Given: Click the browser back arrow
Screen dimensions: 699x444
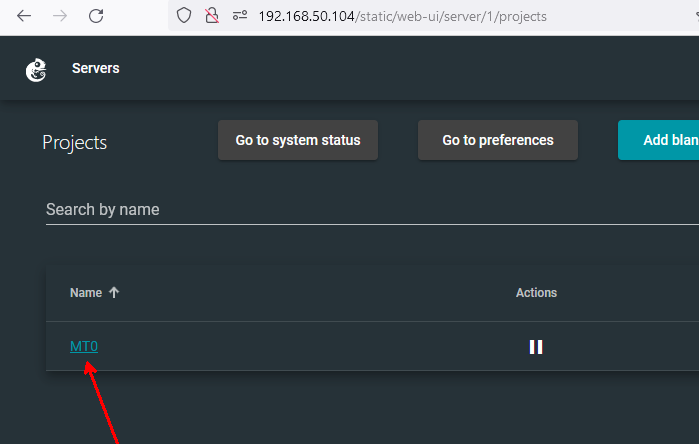Looking at the screenshot, I should pos(24,16).
